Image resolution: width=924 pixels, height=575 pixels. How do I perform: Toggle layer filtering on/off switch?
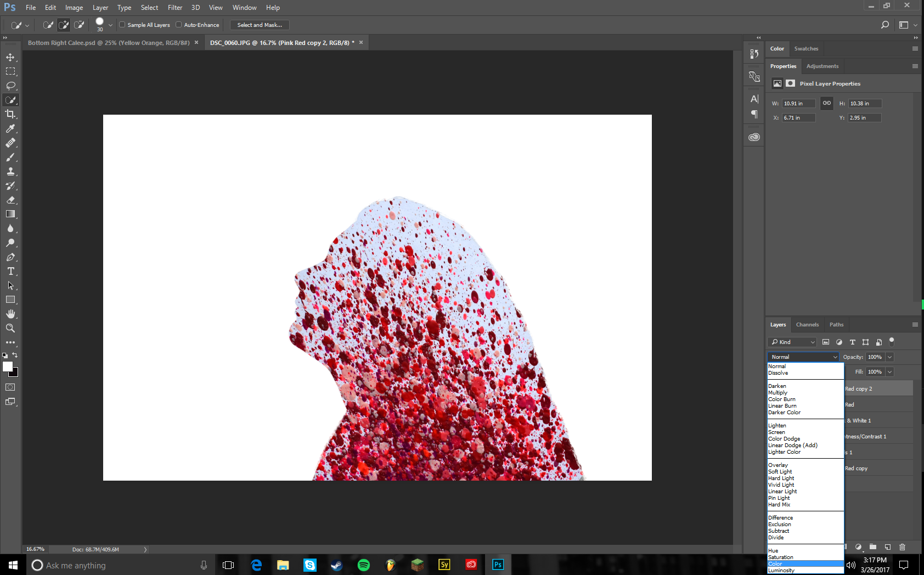click(892, 341)
